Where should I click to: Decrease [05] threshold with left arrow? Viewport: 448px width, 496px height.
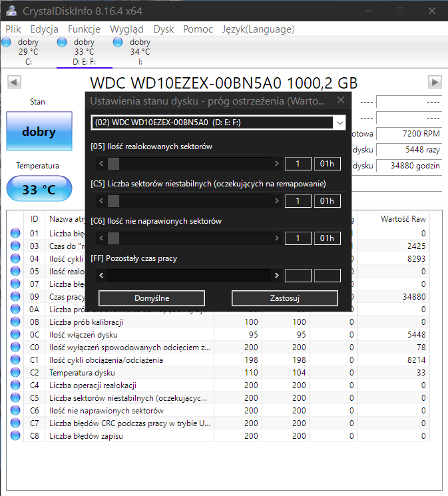coord(101,164)
